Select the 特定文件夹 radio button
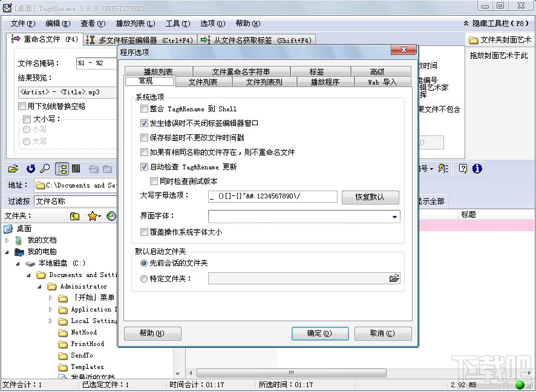 tap(143, 278)
